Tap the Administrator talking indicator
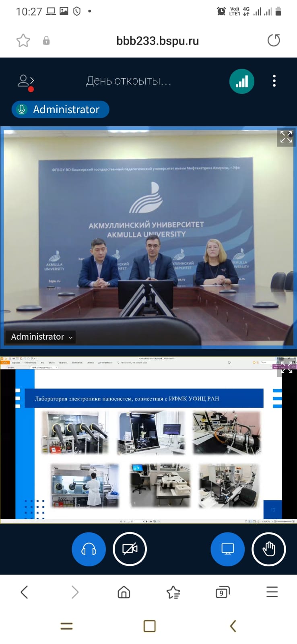The height and width of the screenshot is (644, 297). click(x=60, y=109)
